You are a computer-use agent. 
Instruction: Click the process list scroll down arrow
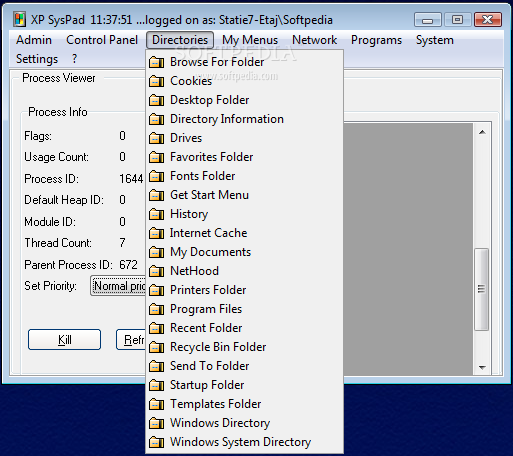(482, 367)
